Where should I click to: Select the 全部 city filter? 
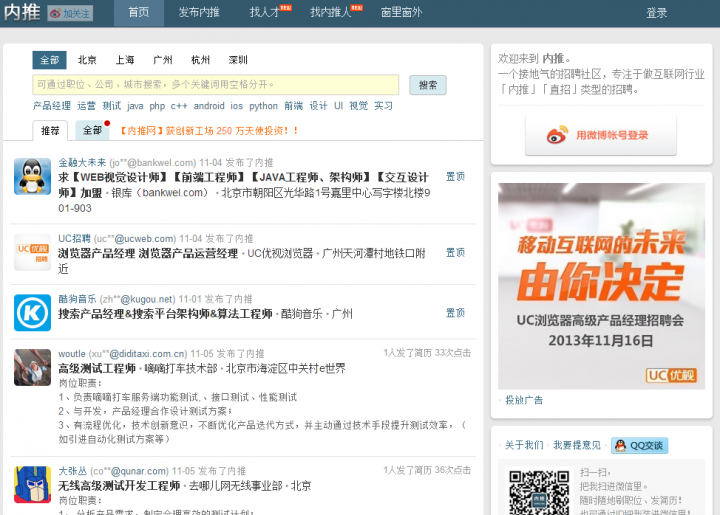click(x=50, y=60)
